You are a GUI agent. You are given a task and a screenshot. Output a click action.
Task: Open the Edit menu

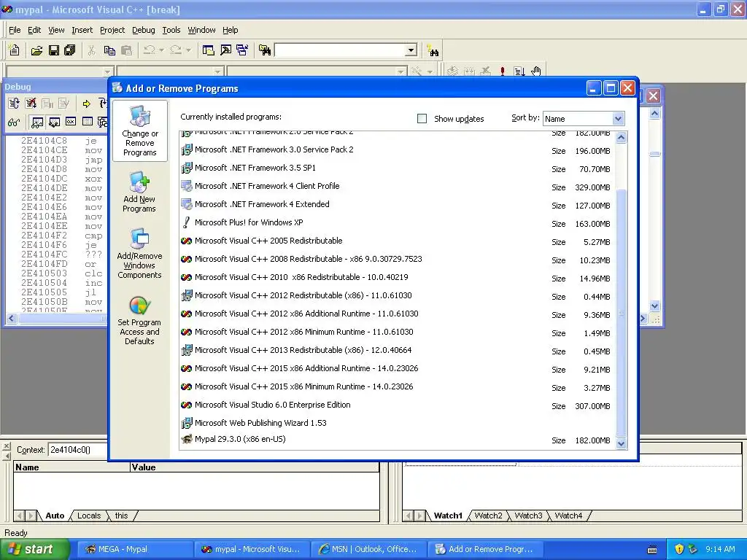pyautogui.click(x=34, y=30)
